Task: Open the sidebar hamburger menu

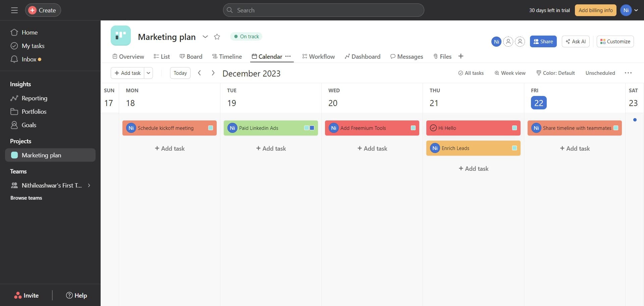Action: (x=14, y=10)
